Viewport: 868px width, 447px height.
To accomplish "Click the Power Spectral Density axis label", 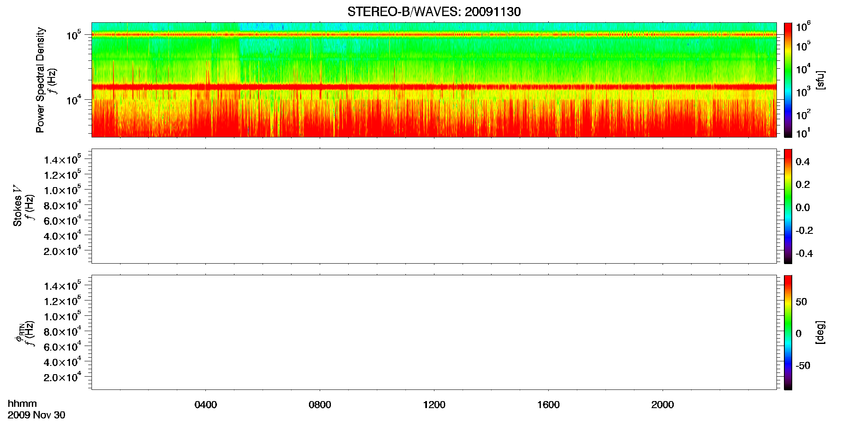I will [x=40, y=80].
